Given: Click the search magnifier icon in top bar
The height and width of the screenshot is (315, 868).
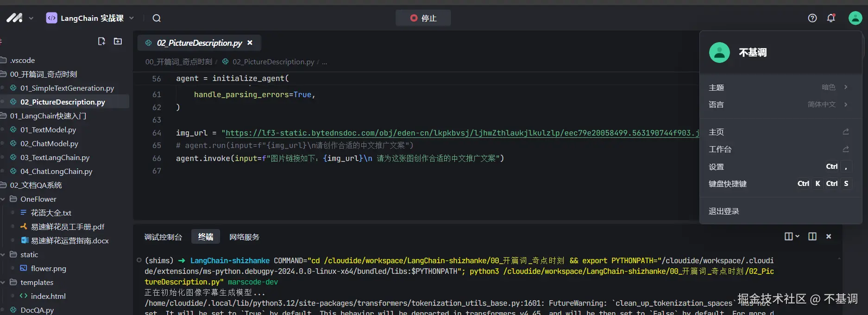Looking at the screenshot, I should point(157,18).
